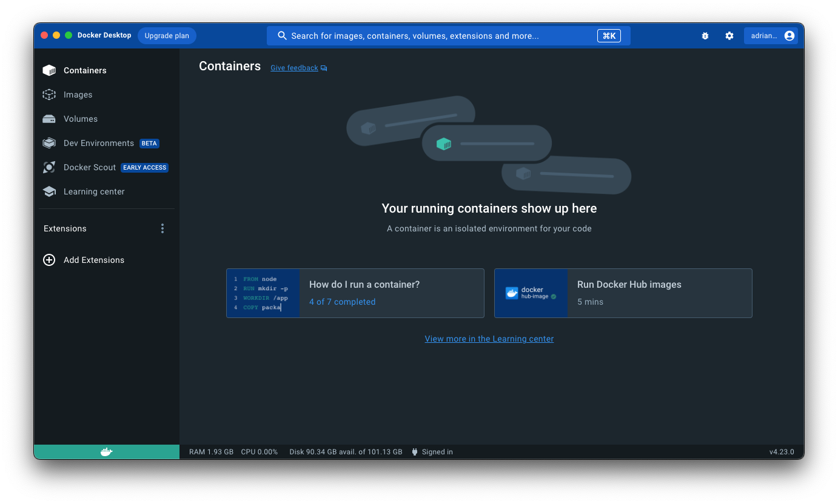Open Settings via the gear icon
Viewport: 838px width, 504px height.
[x=729, y=36]
